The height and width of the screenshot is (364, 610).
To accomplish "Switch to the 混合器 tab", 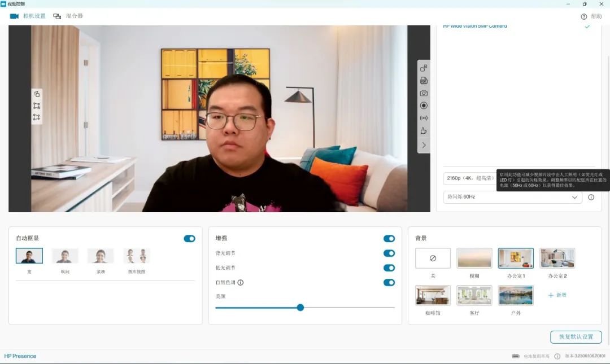I will (68, 16).
